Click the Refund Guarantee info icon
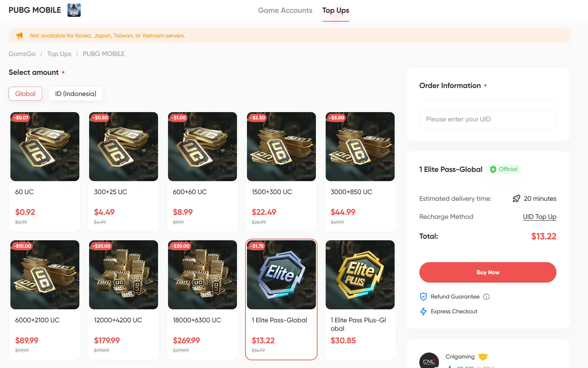The width and height of the screenshot is (588, 368). click(x=486, y=297)
